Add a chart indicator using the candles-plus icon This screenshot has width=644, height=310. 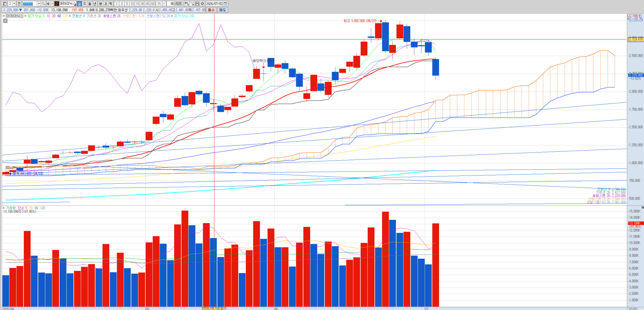coord(187,3)
